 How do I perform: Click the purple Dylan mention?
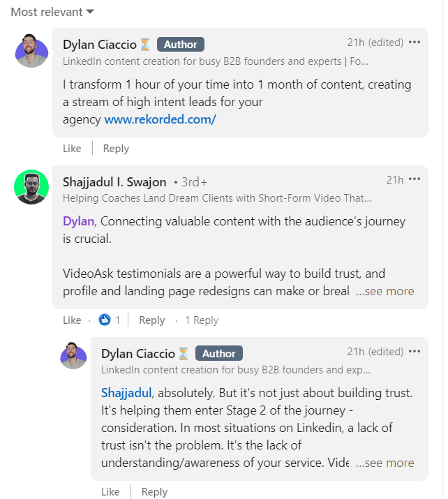pos(78,221)
